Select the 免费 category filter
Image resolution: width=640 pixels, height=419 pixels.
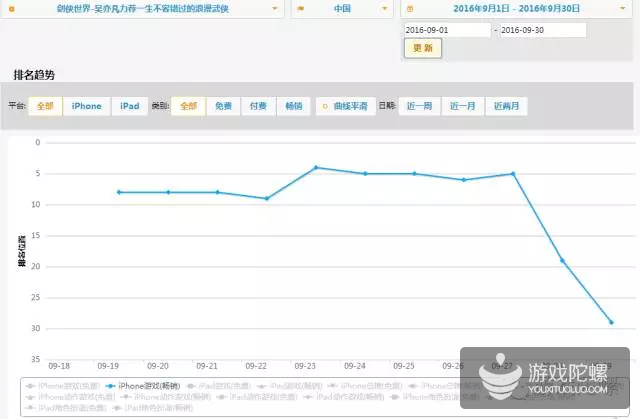coord(223,106)
